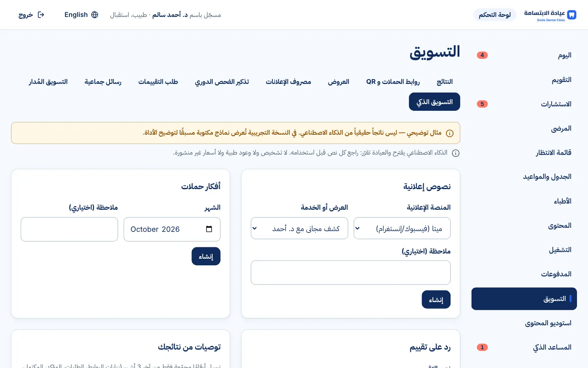Image resolution: width=588 pixels, height=368 pixels.
Task: Click the globe language icon
Action: tap(95, 15)
